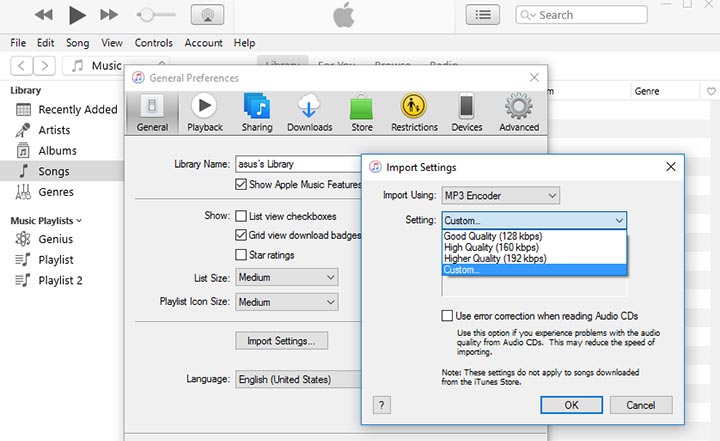Open the Language dropdown
This screenshot has width=720, height=441.
coord(298,379)
